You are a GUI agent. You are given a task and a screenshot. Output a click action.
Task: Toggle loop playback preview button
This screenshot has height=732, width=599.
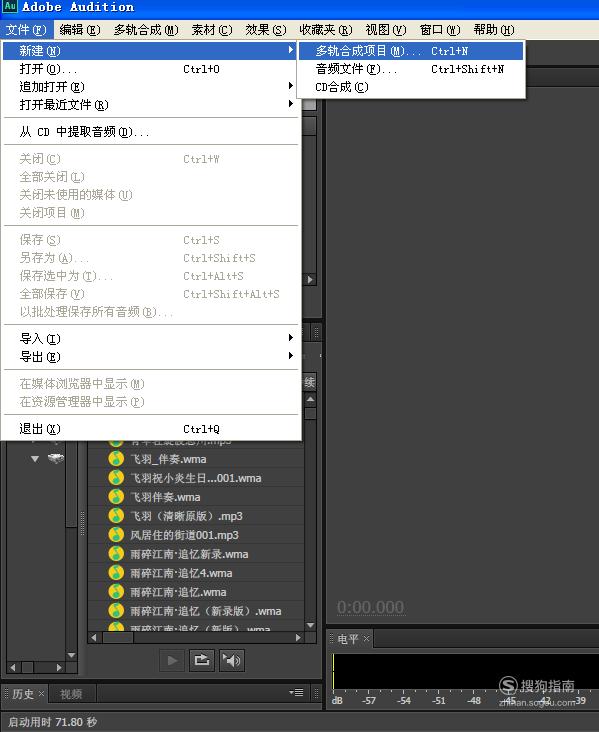202,661
